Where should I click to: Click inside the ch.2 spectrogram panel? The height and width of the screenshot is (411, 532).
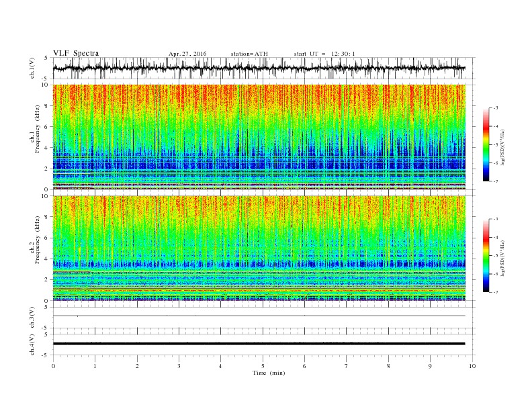[x=259, y=248]
